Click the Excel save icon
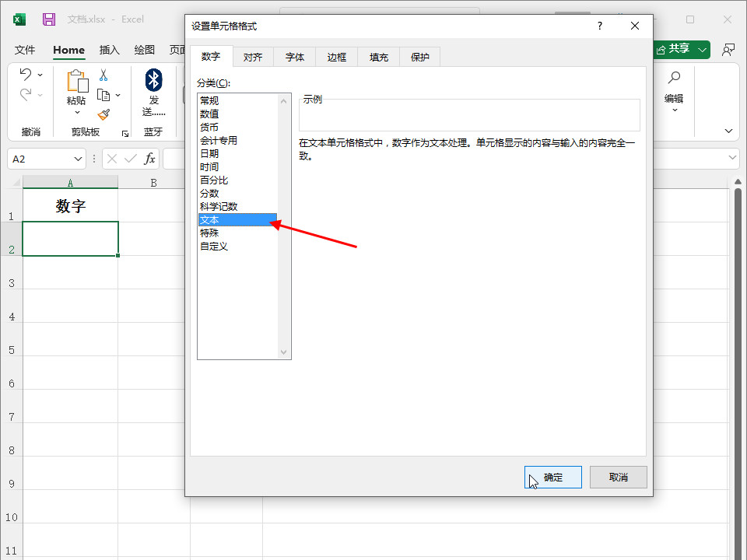Viewport: 747px width, 560px height. pyautogui.click(x=48, y=19)
